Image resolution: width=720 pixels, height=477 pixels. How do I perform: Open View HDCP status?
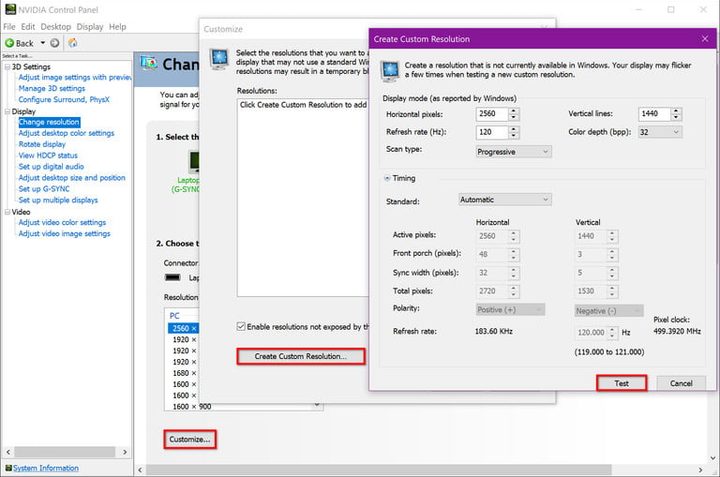pos(48,155)
